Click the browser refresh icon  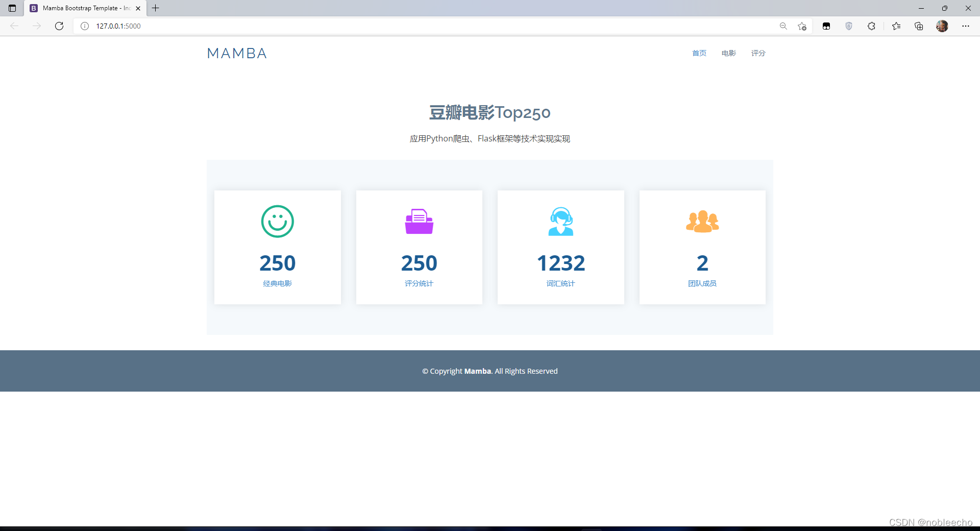(x=59, y=26)
